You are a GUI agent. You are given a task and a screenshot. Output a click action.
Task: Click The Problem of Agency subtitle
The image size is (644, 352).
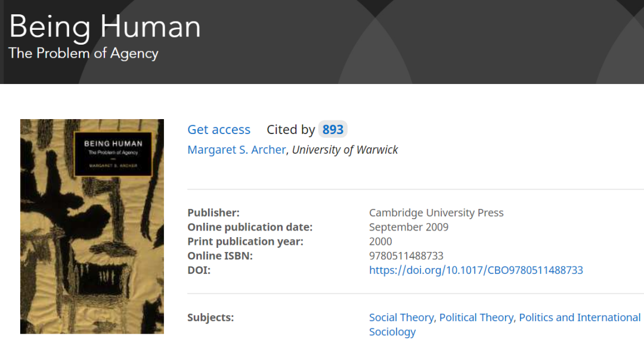click(83, 54)
